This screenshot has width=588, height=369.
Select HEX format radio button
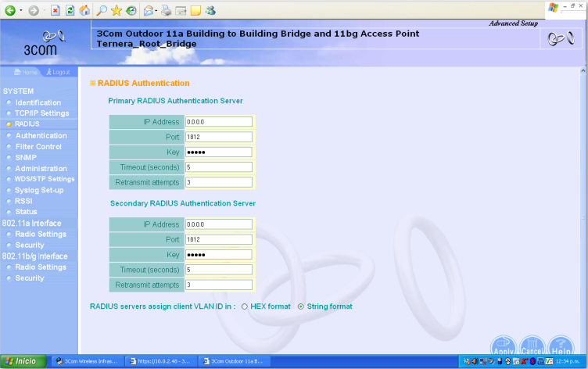[245, 306]
